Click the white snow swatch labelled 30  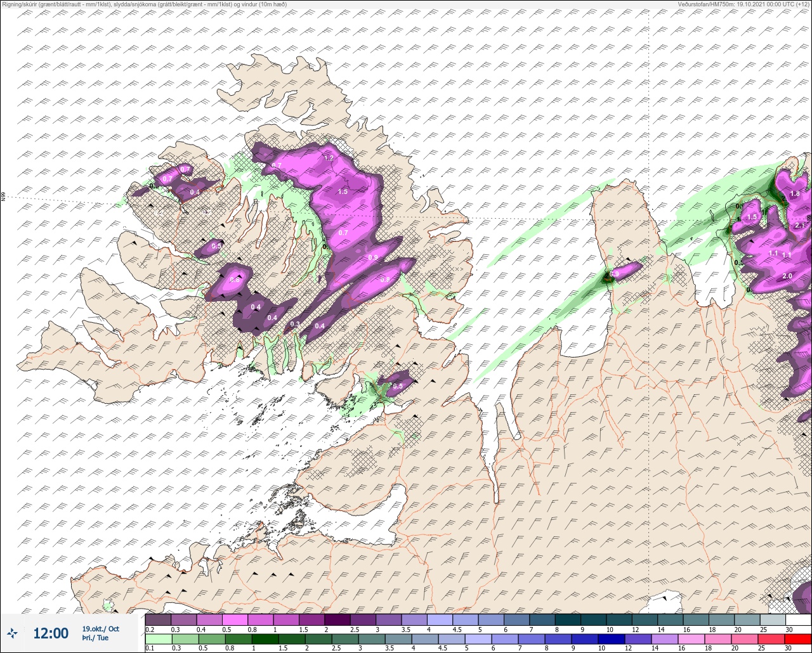coord(797,619)
